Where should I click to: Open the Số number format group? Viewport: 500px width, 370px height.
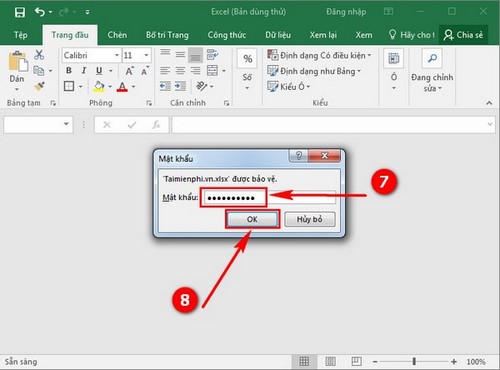(x=247, y=70)
